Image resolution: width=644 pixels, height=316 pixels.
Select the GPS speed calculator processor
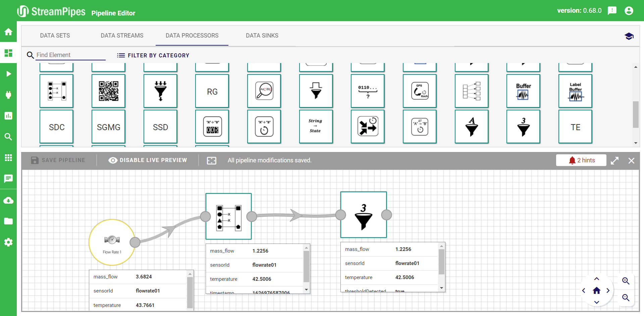(x=419, y=91)
